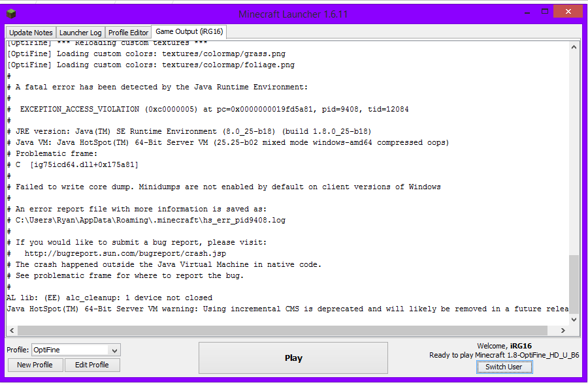The image size is (588, 385).
Task: Click the horizontal scrollbar thumb
Action: point(282,330)
